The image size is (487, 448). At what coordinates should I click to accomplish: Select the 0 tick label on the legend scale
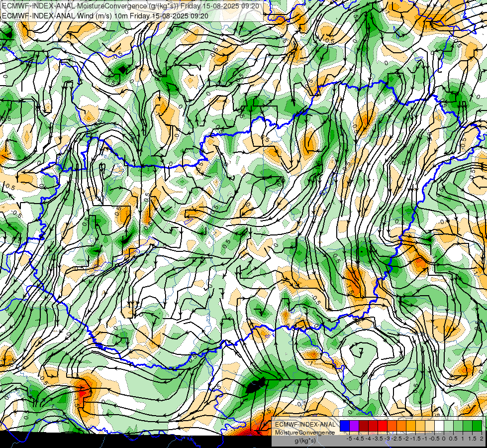(444, 439)
